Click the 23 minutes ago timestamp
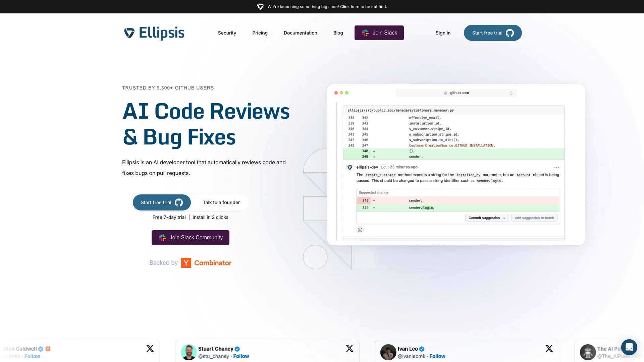 pyautogui.click(x=404, y=167)
